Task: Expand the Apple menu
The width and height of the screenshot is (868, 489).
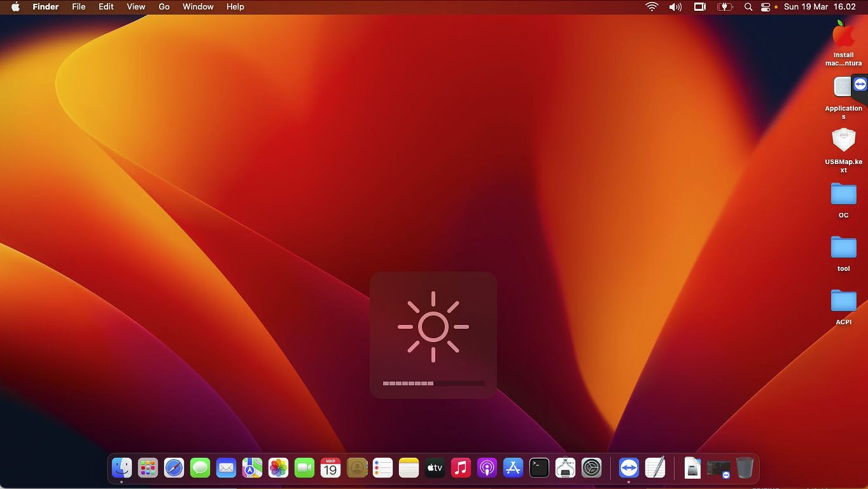Action: [15, 7]
